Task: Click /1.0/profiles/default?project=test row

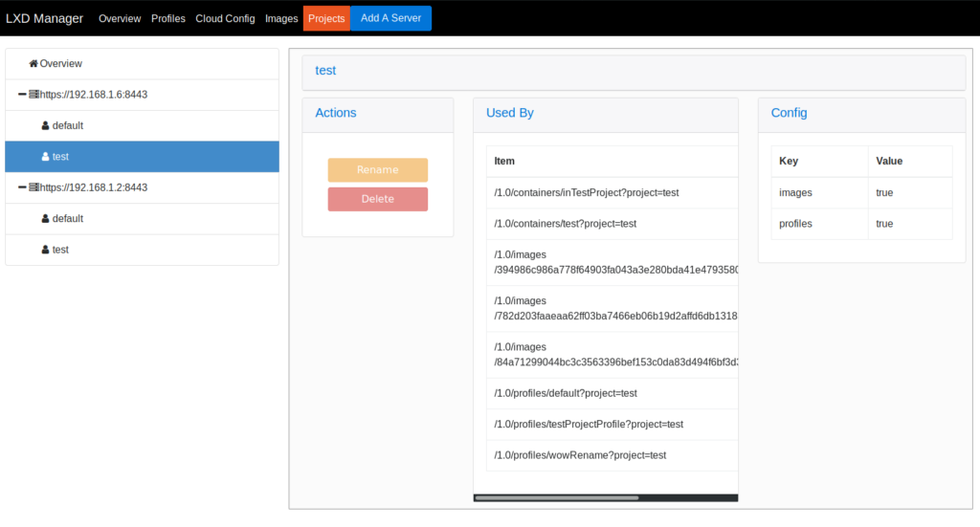Action: [612, 393]
